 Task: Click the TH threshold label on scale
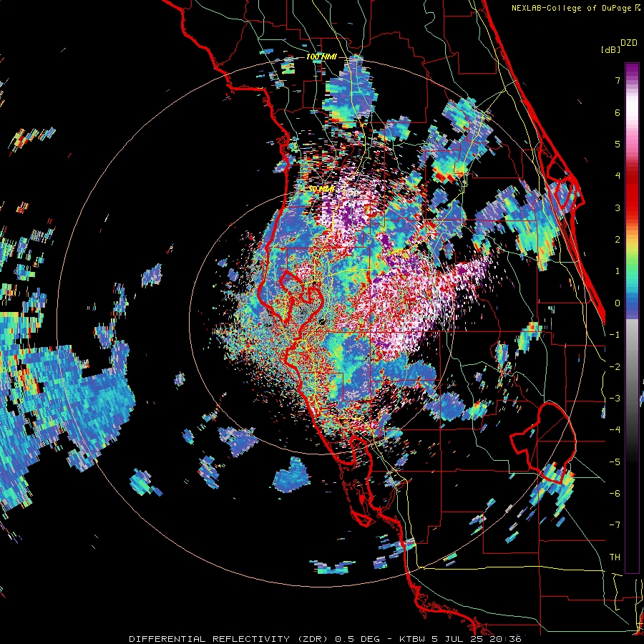[615, 557]
